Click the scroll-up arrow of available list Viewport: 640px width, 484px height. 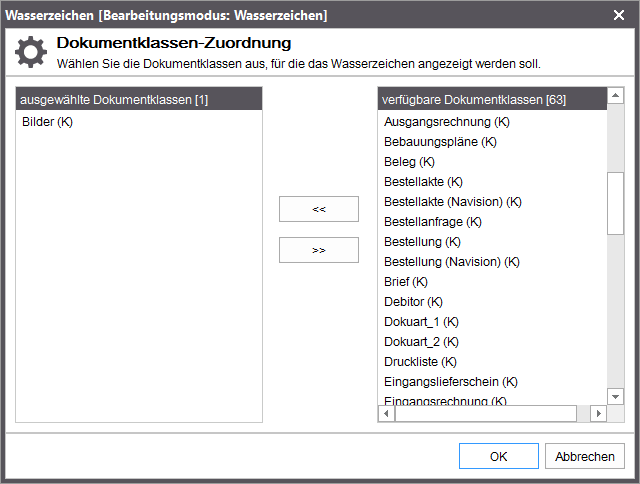616,95
